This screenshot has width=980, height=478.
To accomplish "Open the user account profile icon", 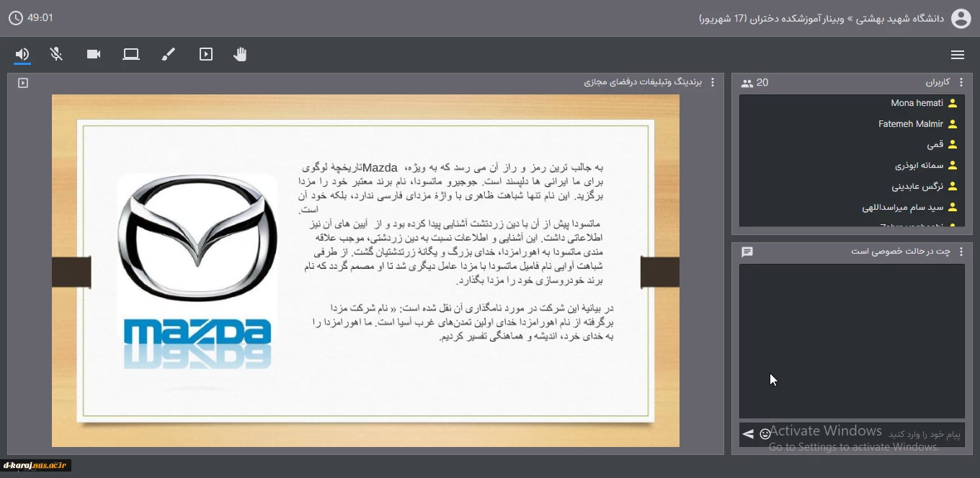I will pyautogui.click(x=961, y=18).
